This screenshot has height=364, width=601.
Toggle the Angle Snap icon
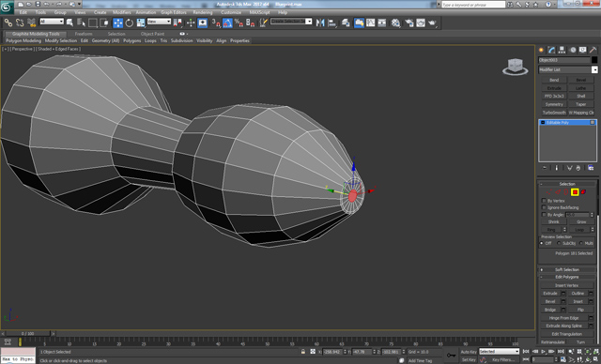click(227, 23)
